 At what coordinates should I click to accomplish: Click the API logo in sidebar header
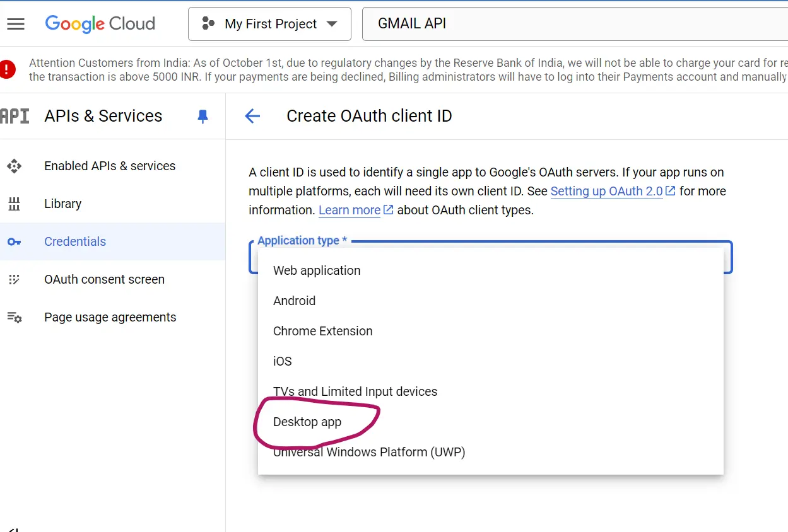[15, 116]
